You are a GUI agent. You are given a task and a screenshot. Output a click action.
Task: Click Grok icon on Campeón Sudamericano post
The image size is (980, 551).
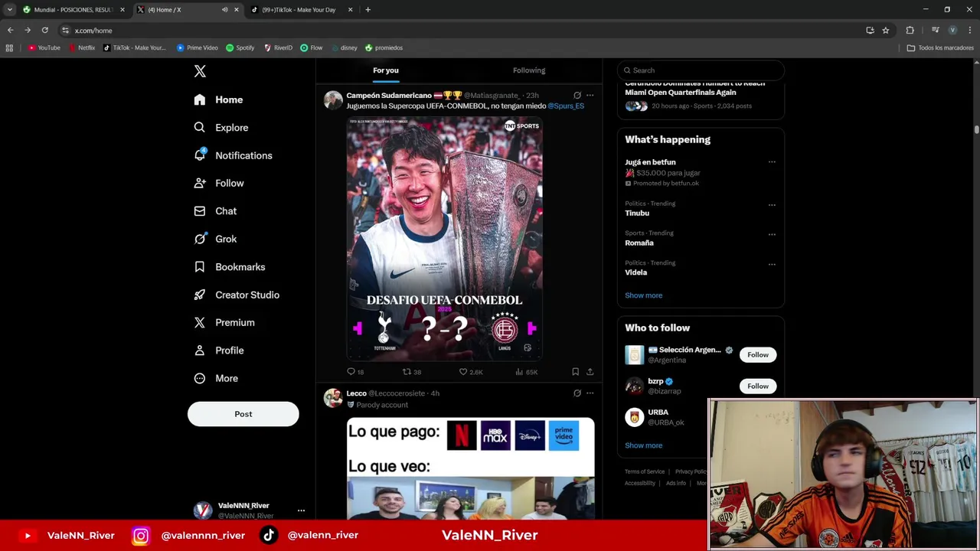[577, 96]
